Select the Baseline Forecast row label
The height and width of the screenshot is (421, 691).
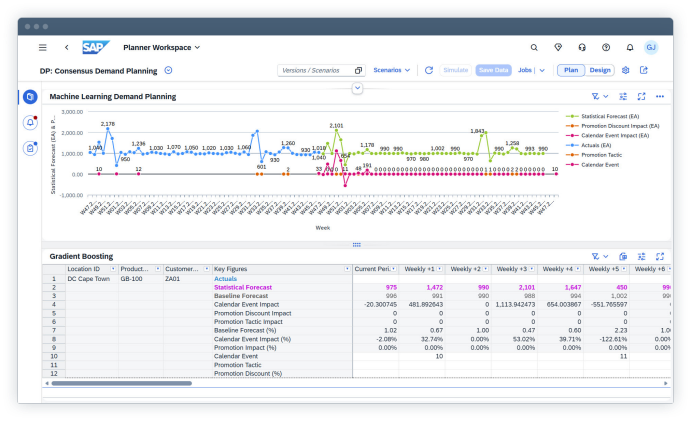pos(241,296)
